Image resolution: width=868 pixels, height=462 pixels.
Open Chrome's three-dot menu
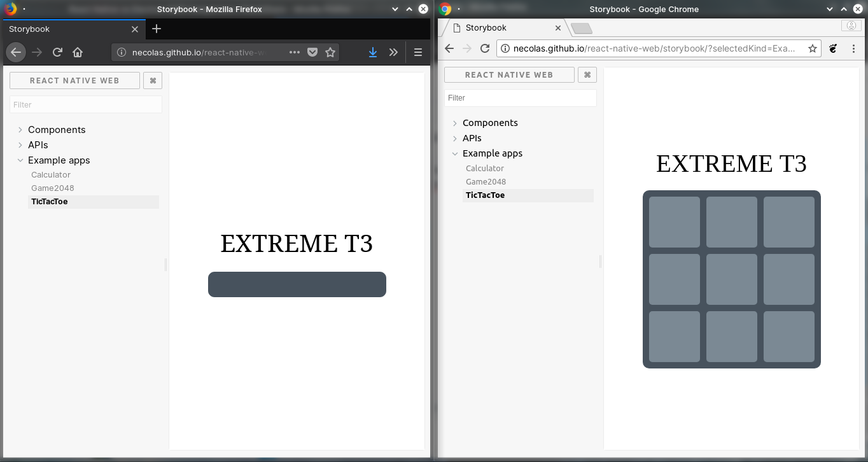click(853, 48)
